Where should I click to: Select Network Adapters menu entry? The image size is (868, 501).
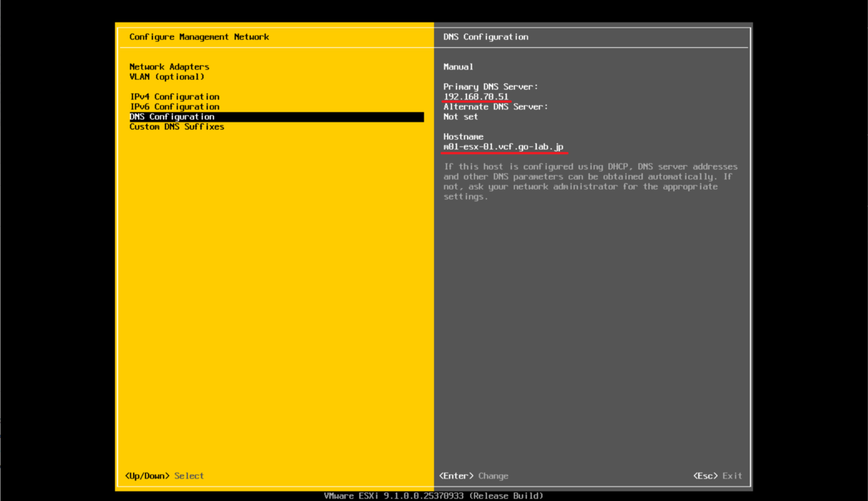coord(169,67)
